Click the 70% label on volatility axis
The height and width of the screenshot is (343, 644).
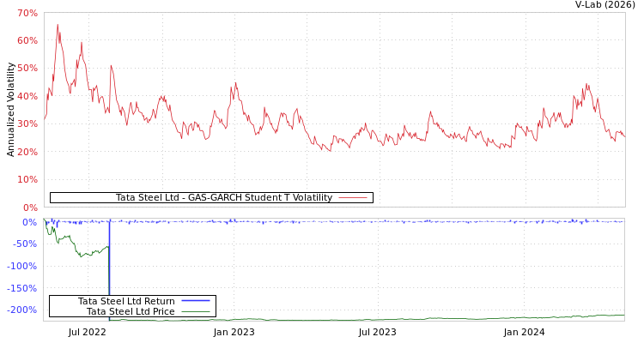click(x=27, y=14)
